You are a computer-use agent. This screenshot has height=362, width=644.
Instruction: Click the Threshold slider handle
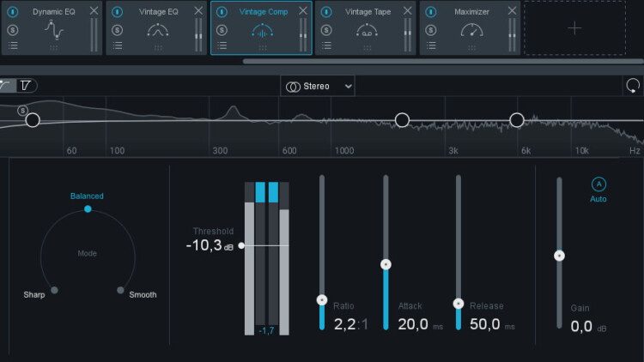241,245
